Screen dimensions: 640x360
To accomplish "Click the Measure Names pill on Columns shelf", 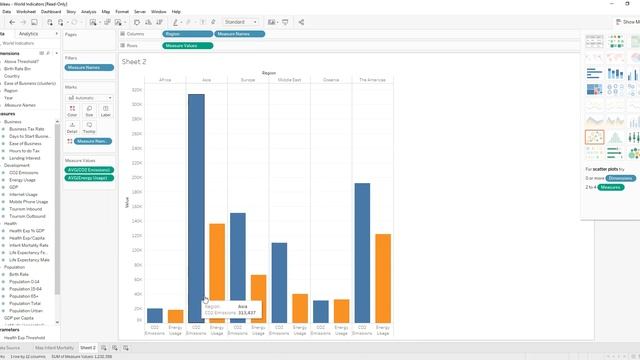I will 240,34.
